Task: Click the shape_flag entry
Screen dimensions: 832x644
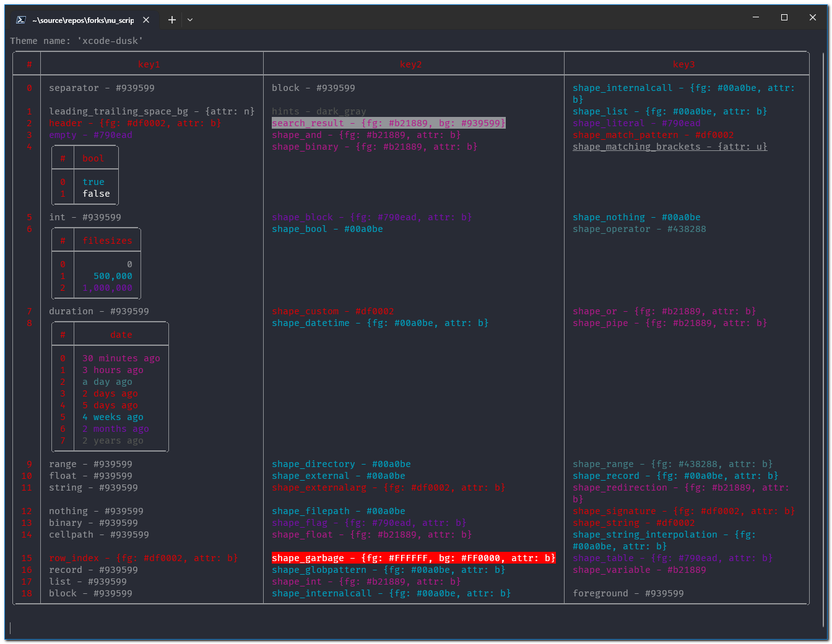Action: point(369,523)
